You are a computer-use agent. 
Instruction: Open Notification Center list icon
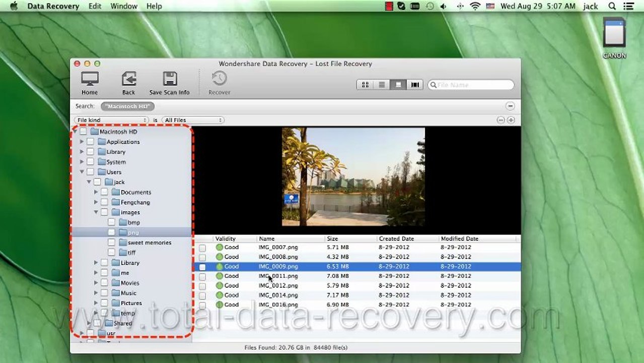coord(628,6)
